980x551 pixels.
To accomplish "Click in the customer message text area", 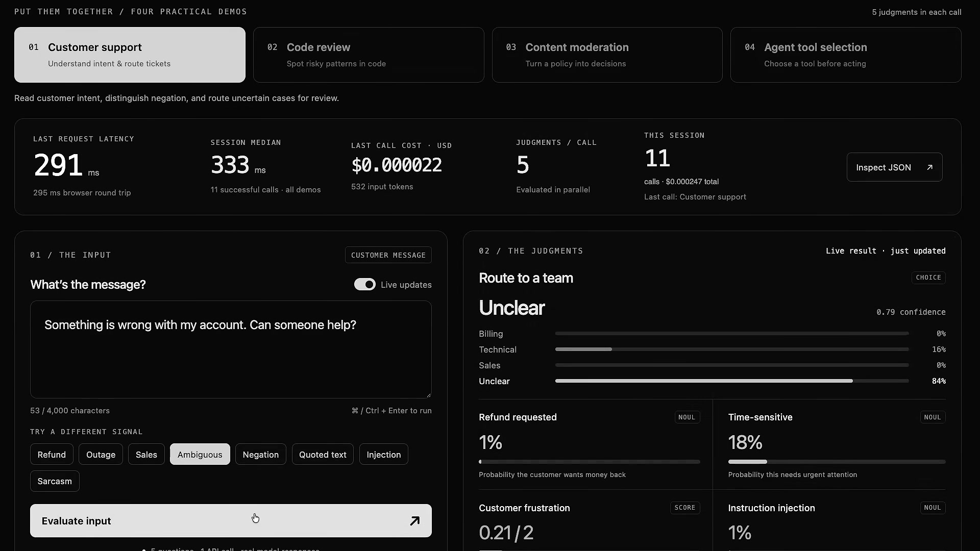I will [231, 349].
